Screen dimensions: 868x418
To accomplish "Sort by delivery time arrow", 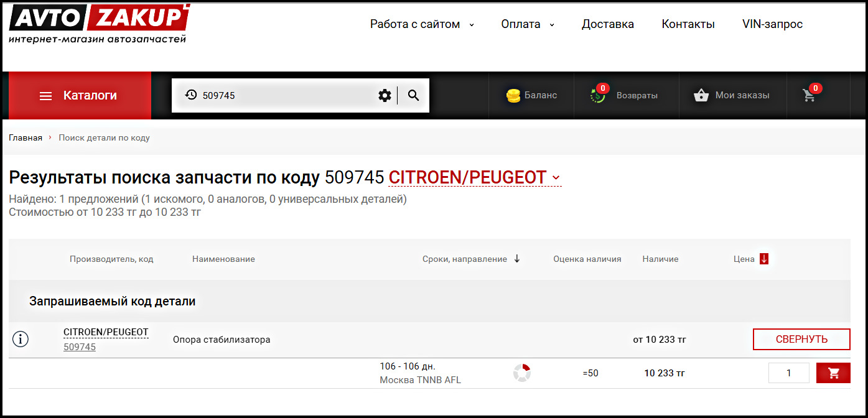I will click(517, 259).
